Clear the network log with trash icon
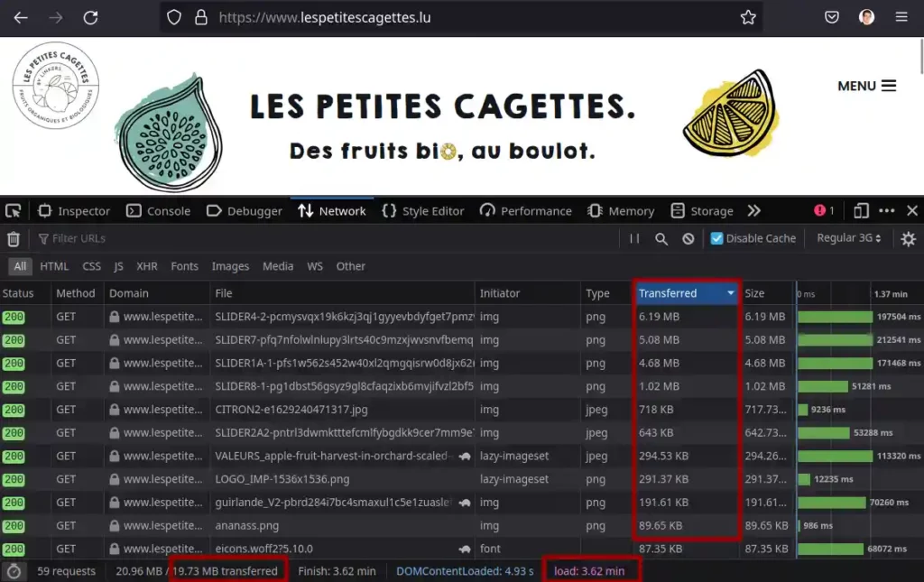Screen dimensions: 924x582 [14, 239]
